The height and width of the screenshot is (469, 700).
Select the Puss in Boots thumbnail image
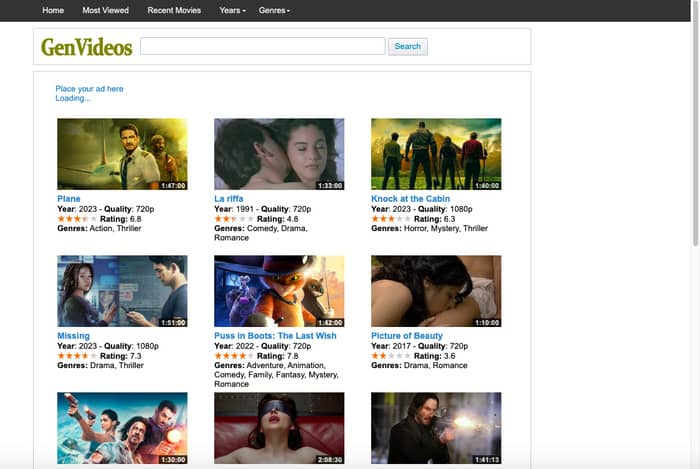click(x=279, y=291)
